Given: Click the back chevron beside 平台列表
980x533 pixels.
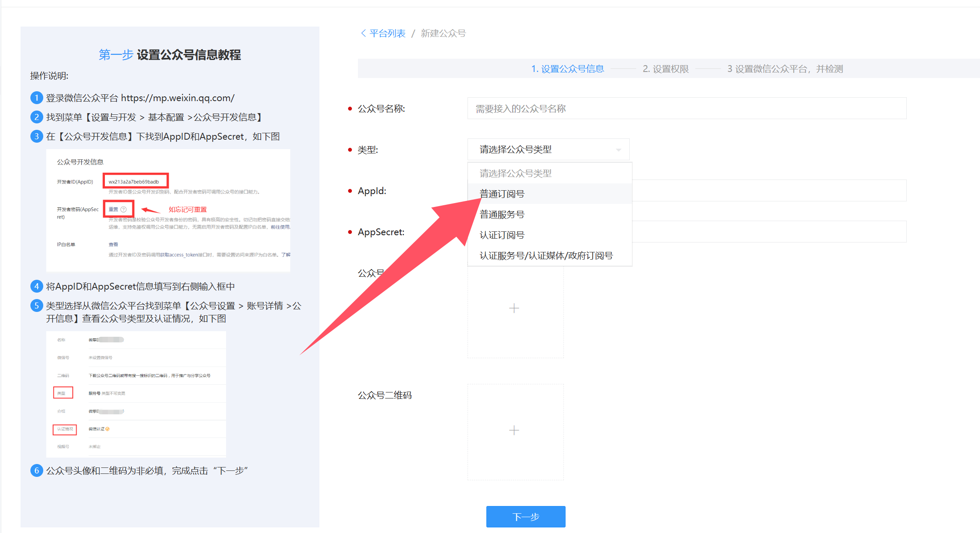Looking at the screenshot, I should tap(363, 33).
